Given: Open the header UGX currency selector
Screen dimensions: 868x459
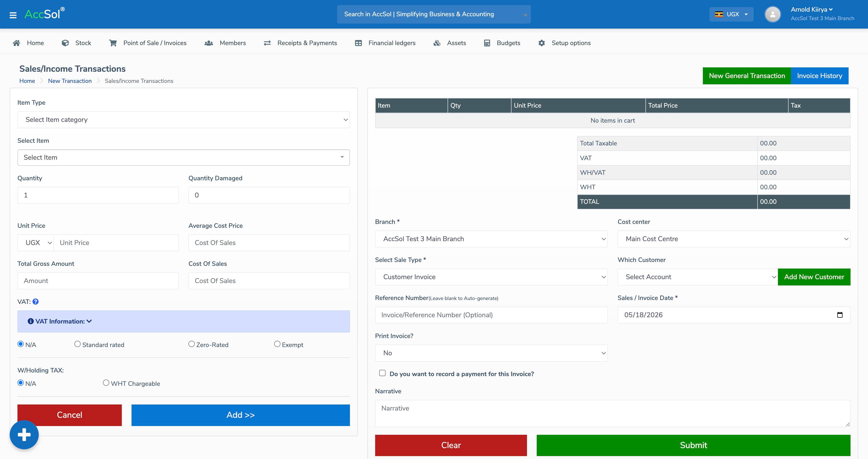Looking at the screenshot, I should (731, 14).
